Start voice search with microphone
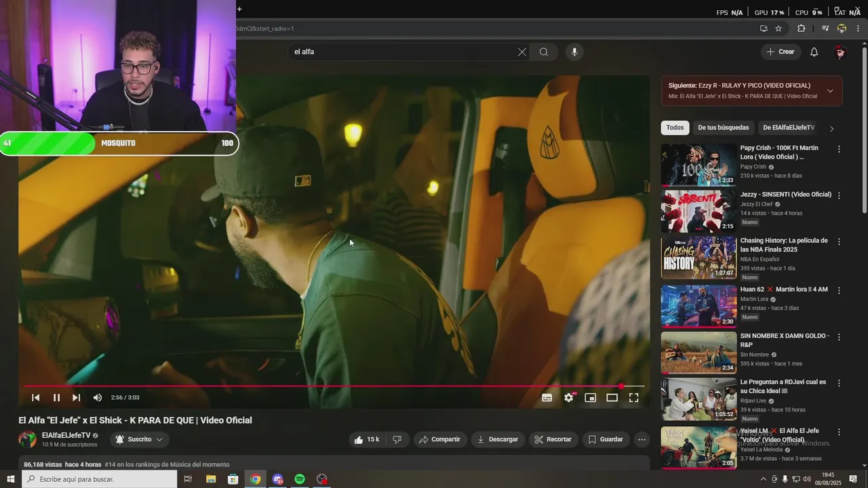Screen dimensions: 868x488 tap(574, 52)
